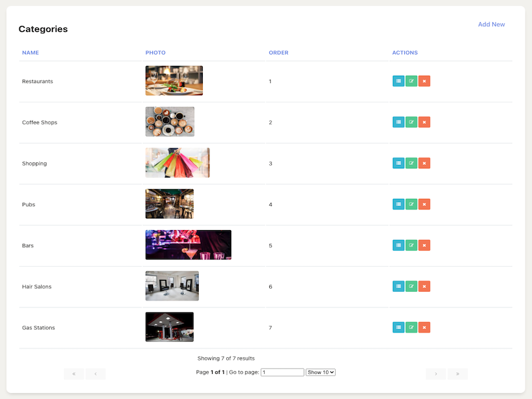Image resolution: width=532 pixels, height=399 pixels.
Task: Sort by PHOTO column header
Action: (x=156, y=53)
